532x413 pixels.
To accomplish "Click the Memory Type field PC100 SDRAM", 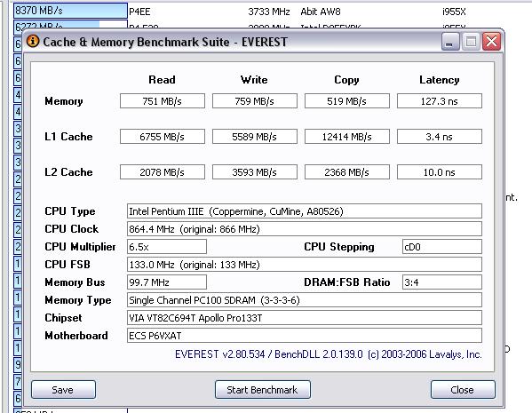I will 305,300.
